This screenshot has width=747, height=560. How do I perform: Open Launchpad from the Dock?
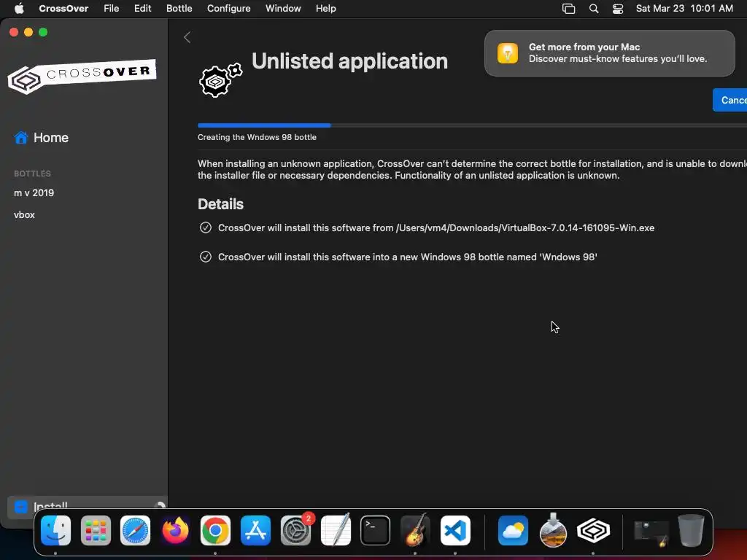click(x=96, y=531)
